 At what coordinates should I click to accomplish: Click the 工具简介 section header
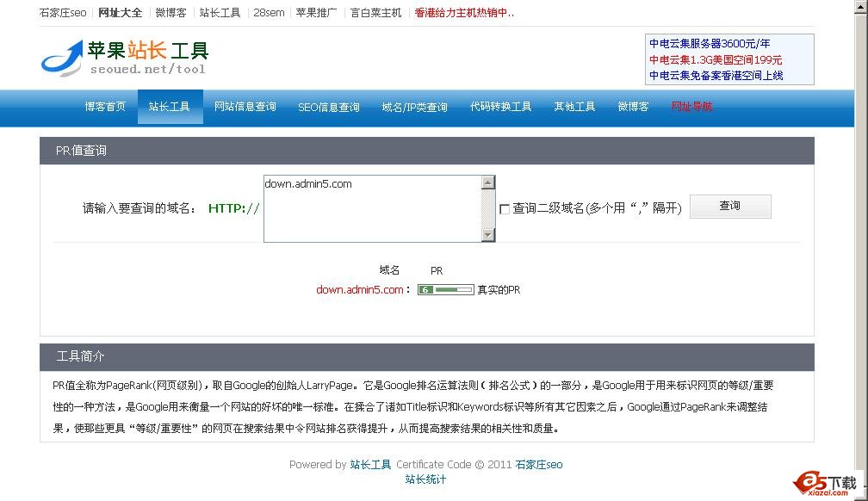pyautogui.click(x=427, y=356)
